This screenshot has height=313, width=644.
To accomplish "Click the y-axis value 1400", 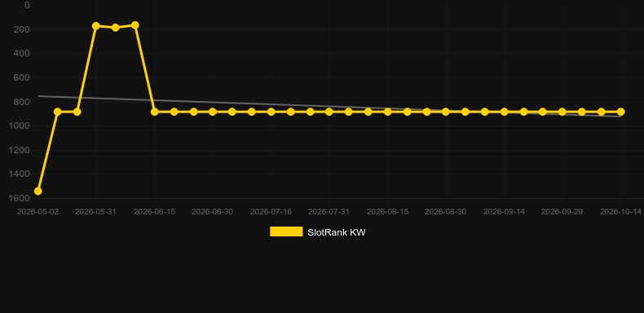I will click(x=20, y=174).
